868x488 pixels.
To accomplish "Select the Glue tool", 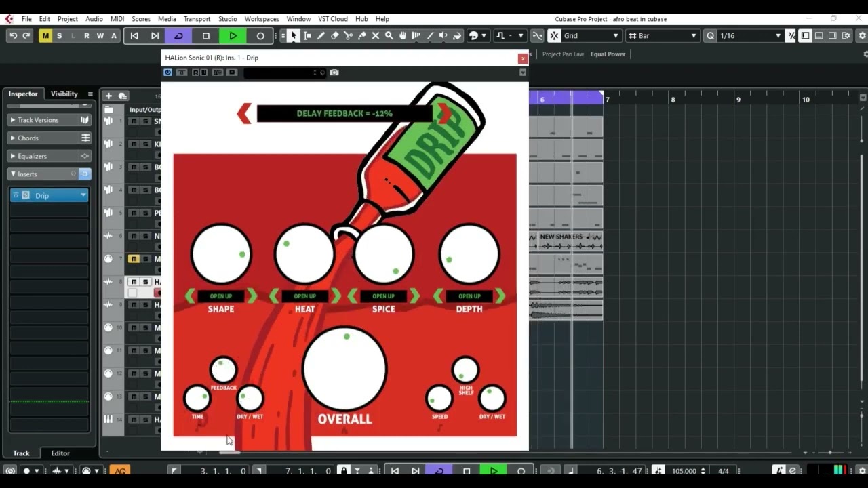I will pyautogui.click(x=361, y=35).
